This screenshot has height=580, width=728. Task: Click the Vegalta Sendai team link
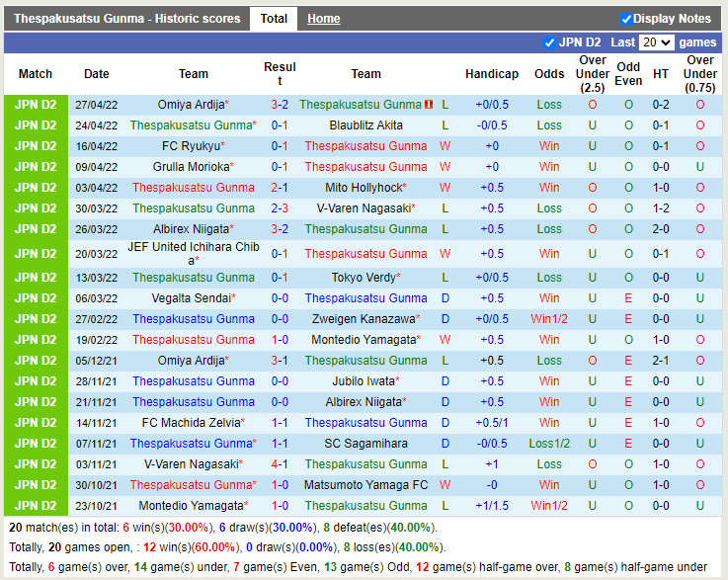click(192, 298)
